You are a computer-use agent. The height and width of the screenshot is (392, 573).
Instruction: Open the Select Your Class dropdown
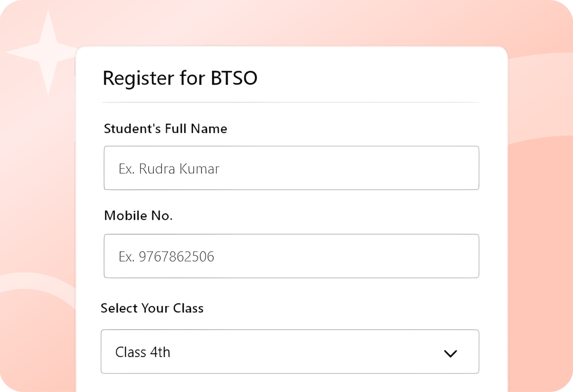pos(289,351)
